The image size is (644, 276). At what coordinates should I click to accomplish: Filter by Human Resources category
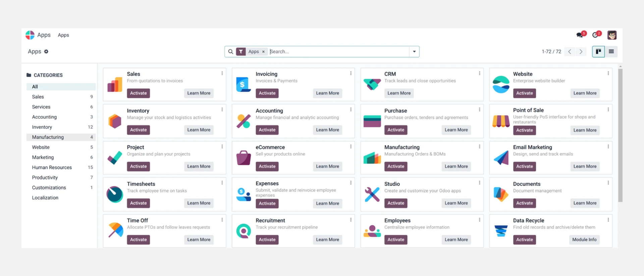point(61,167)
